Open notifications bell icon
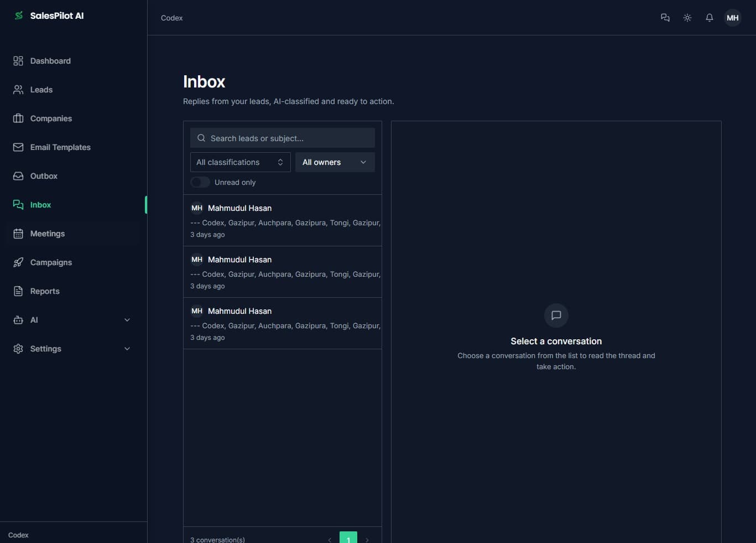 click(x=710, y=18)
